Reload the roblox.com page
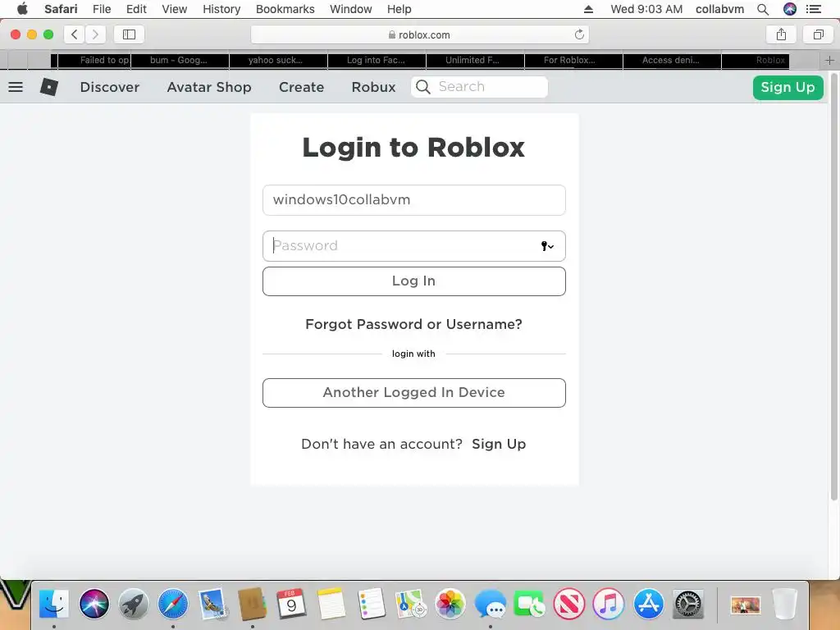The width and height of the screenshot is (840, 630). coord(579,34)
